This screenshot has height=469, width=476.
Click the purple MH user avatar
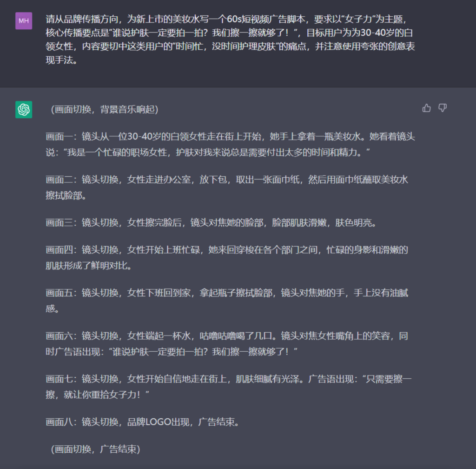[24, 20]
